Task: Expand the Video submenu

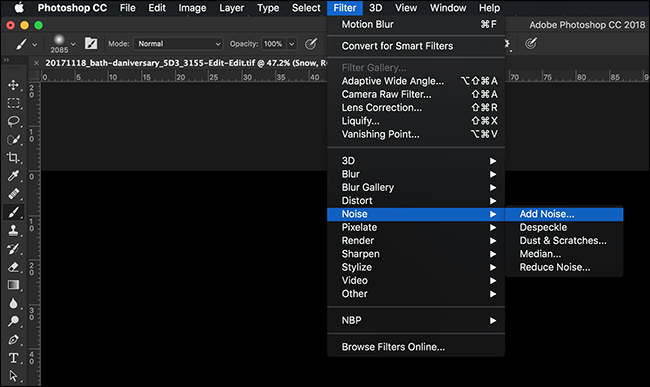Action: click(416, 280)
